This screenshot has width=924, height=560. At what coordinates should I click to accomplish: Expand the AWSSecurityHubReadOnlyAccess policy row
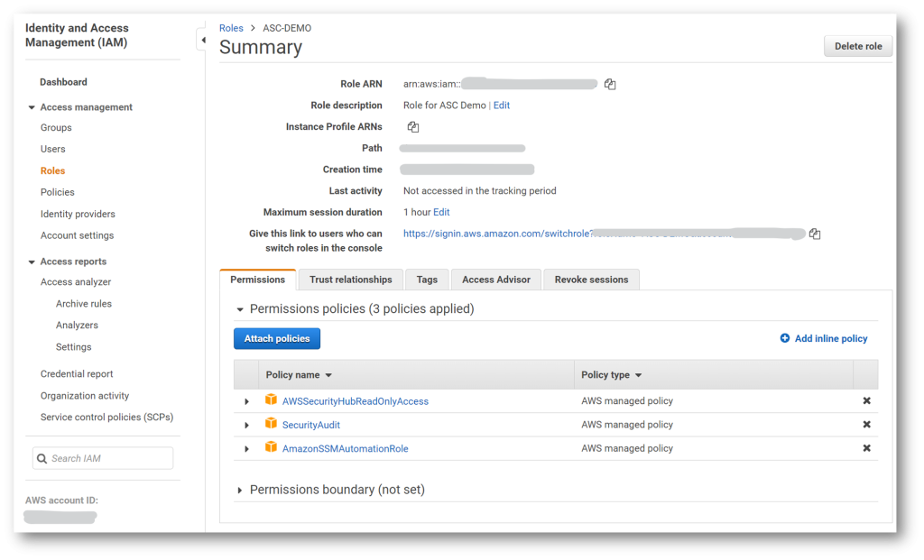247,401
